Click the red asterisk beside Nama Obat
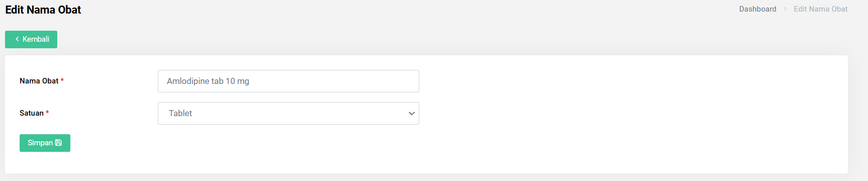 point(62,80)
